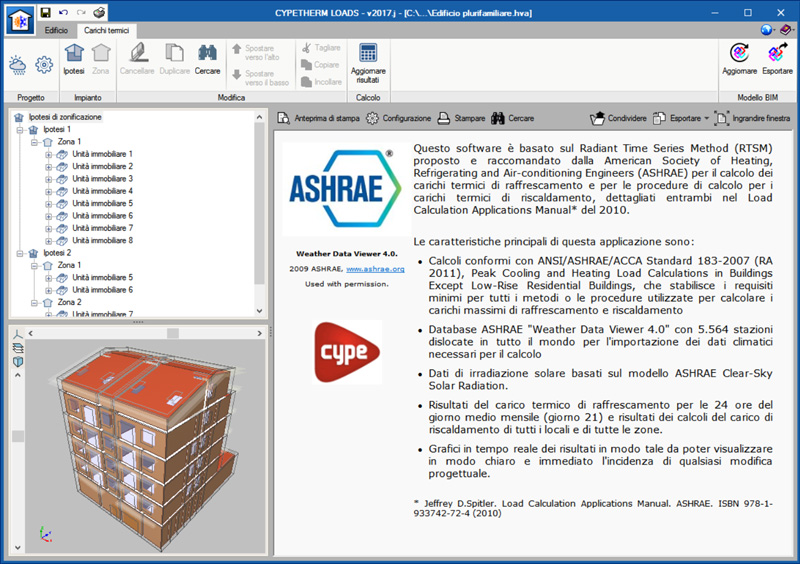Expand Unità immobiliare 1 node
Viewport: 800px width, 564px height.
(48, 154)
